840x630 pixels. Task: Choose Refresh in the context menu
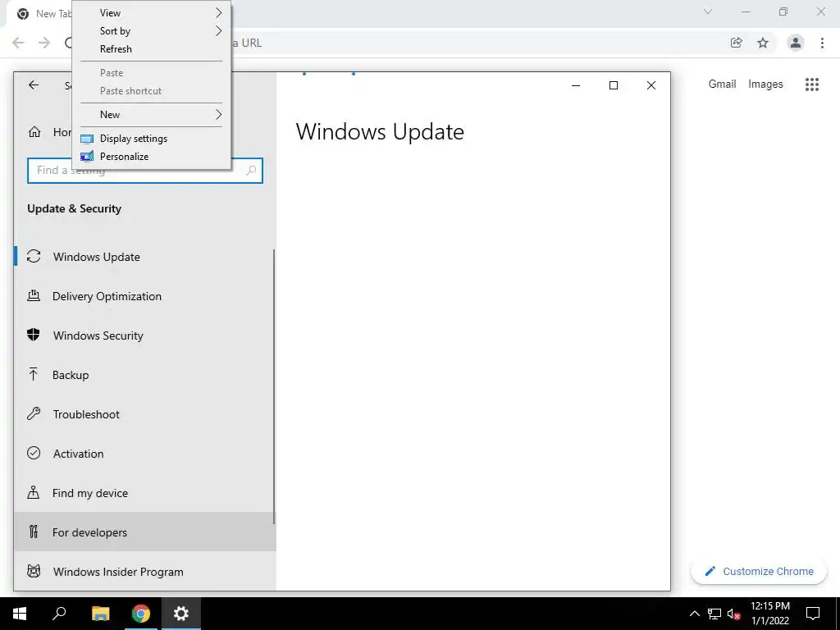click(152, 48)
